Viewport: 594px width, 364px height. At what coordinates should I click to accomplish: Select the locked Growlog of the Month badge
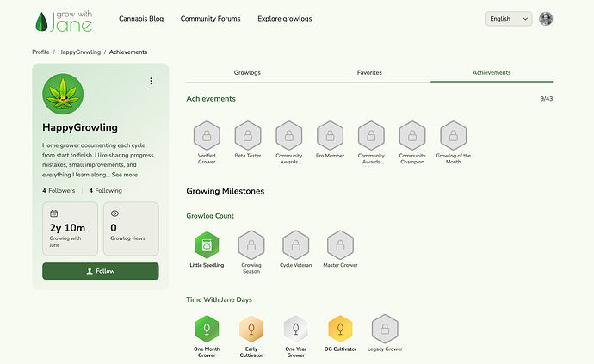pos(454,136)
